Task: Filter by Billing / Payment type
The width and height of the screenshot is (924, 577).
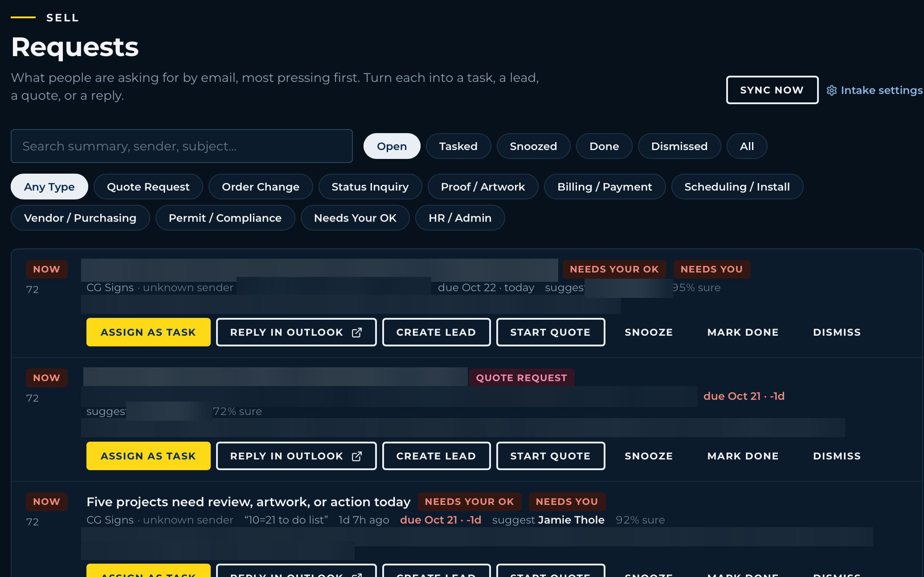Action: coord(605,187)
